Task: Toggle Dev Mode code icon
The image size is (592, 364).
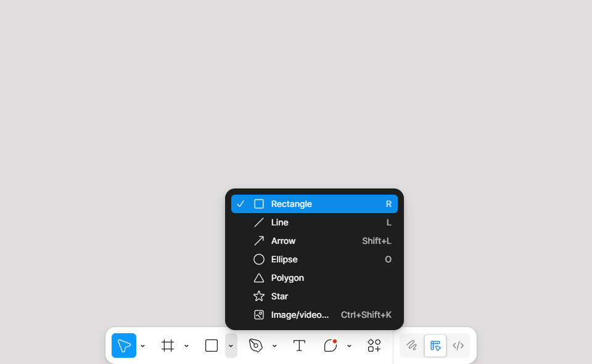Action: 458,346
